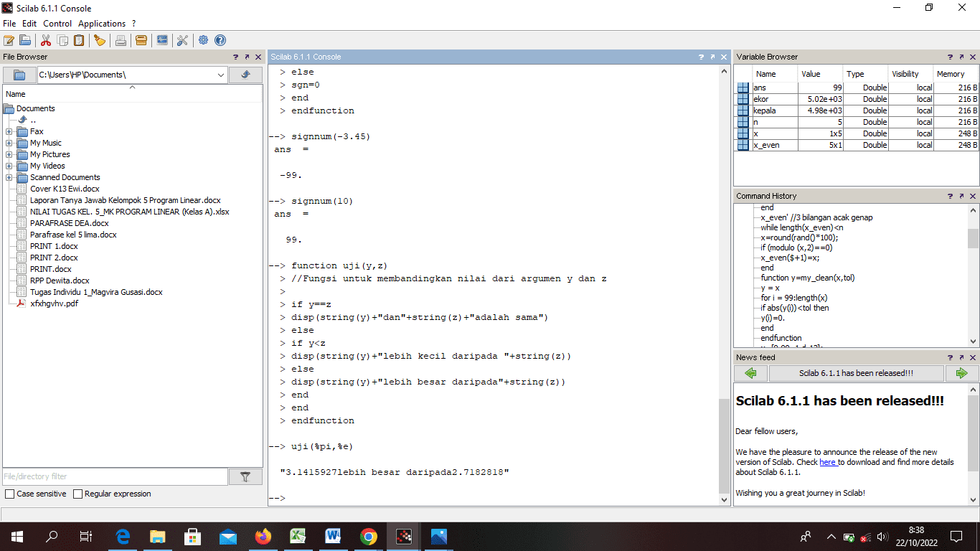The height and width of the screenshot is (551, 980).
Task: Undock the Command History panel
Action: (x=961, y=196)
